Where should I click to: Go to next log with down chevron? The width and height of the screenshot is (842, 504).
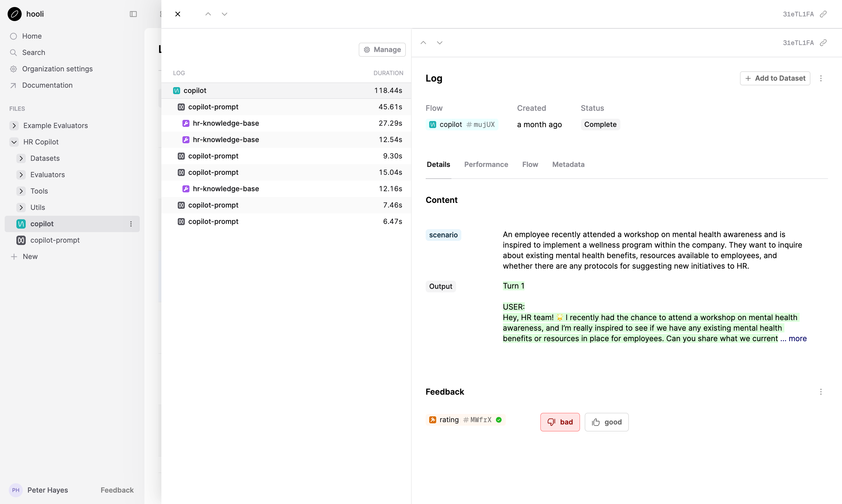click(x=224, y=14)
